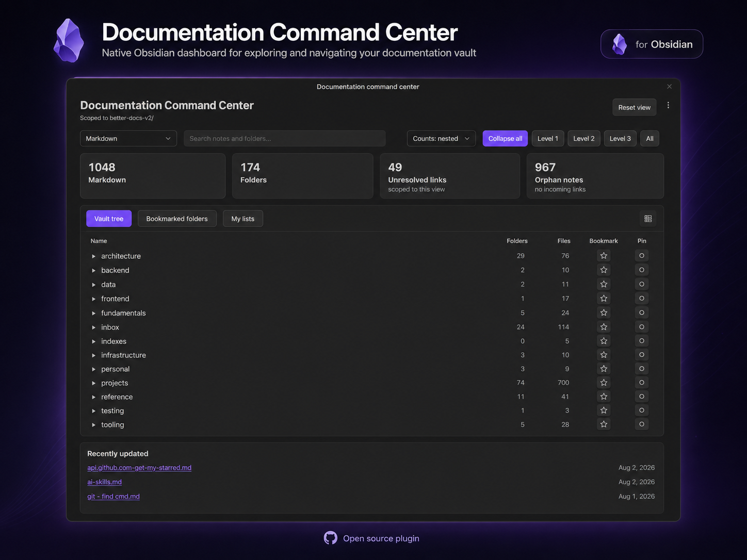Expand the infrastructure folder arrow

pos(93,355)
